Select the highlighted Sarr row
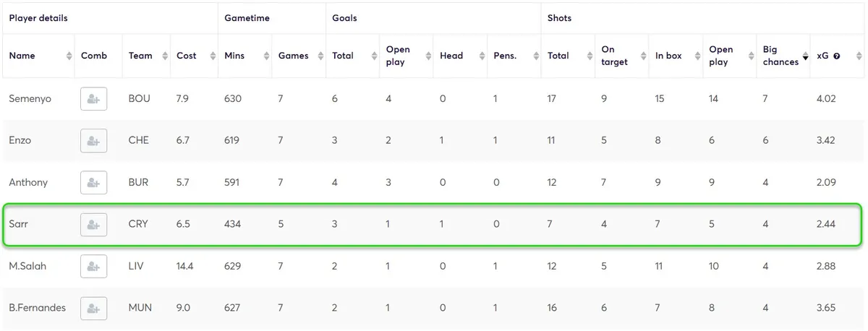This screenshot has width=868, height=331. pyautogui.click(x=434, y=224)
